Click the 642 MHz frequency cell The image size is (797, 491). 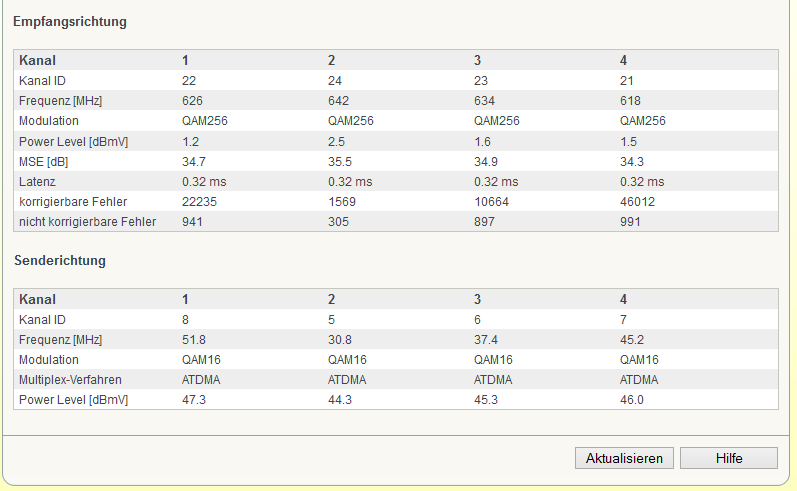(340, 101)
